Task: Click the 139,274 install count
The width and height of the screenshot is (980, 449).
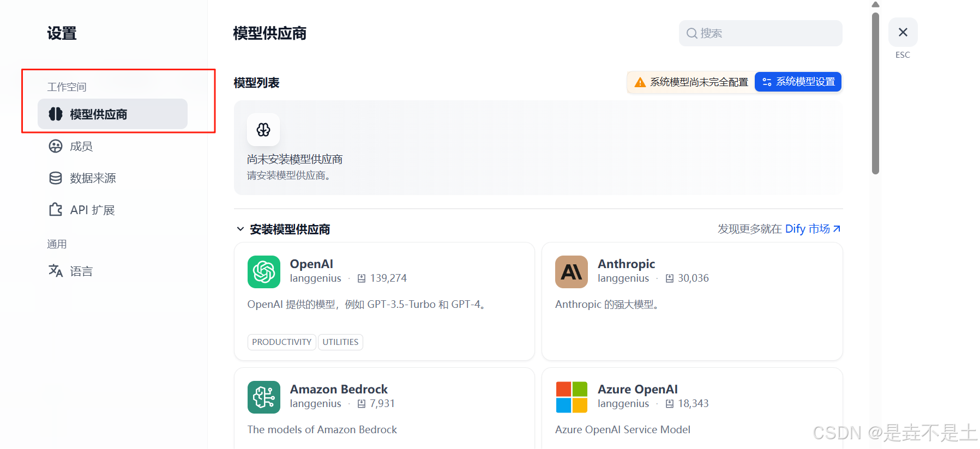Action: (388, 278)
